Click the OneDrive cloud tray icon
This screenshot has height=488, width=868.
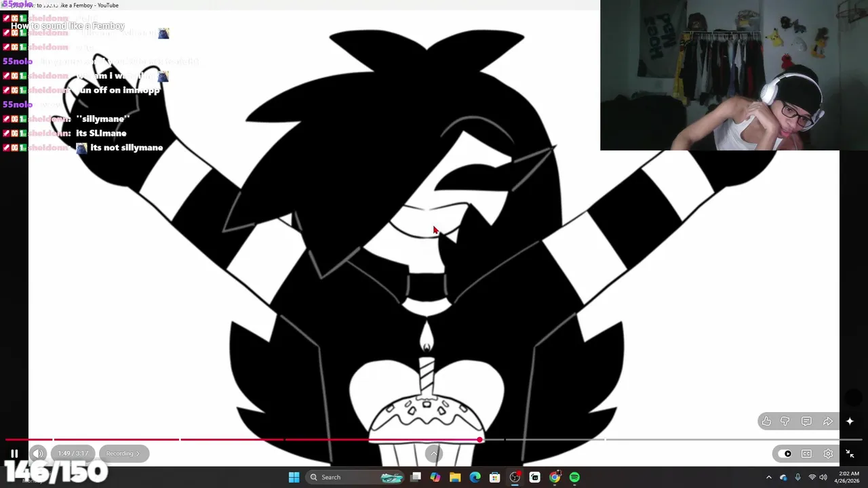point(784,477)
